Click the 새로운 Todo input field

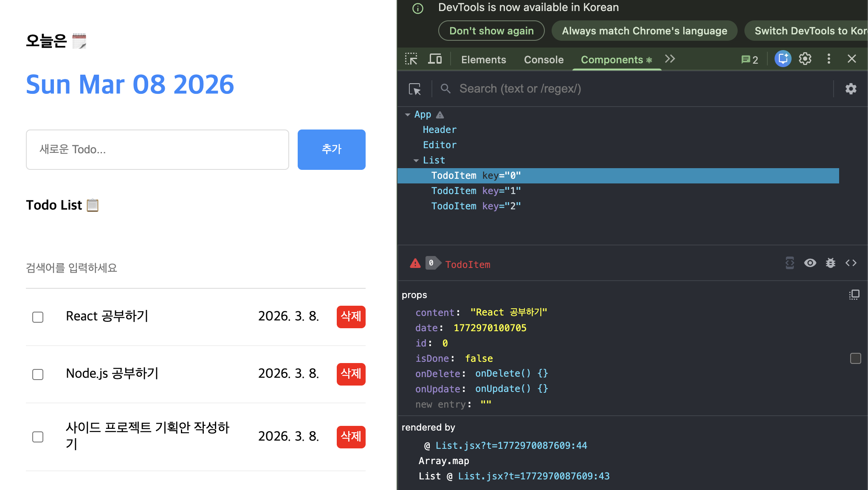point(158,149)
